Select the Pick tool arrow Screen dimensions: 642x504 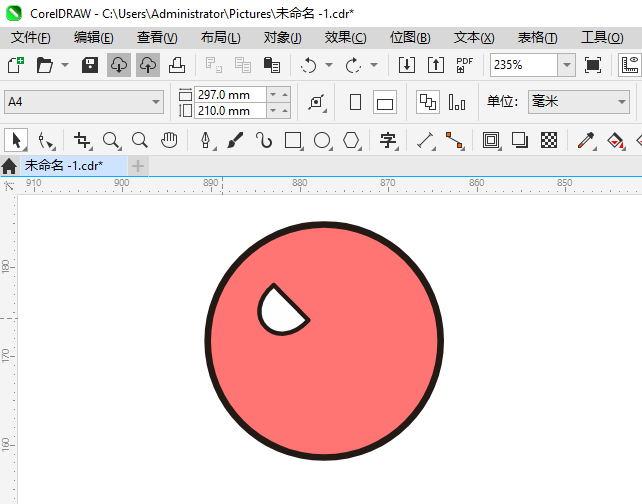point(17,141)
